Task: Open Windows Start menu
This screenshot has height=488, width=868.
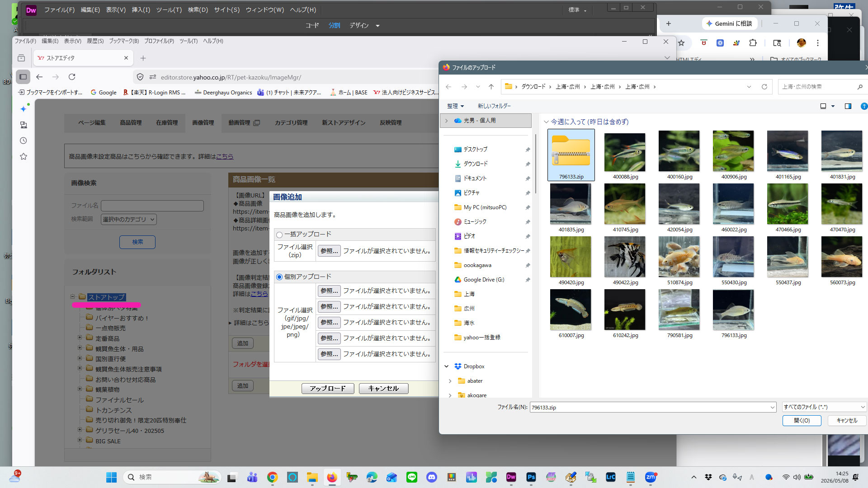Action: pos(111,477)
